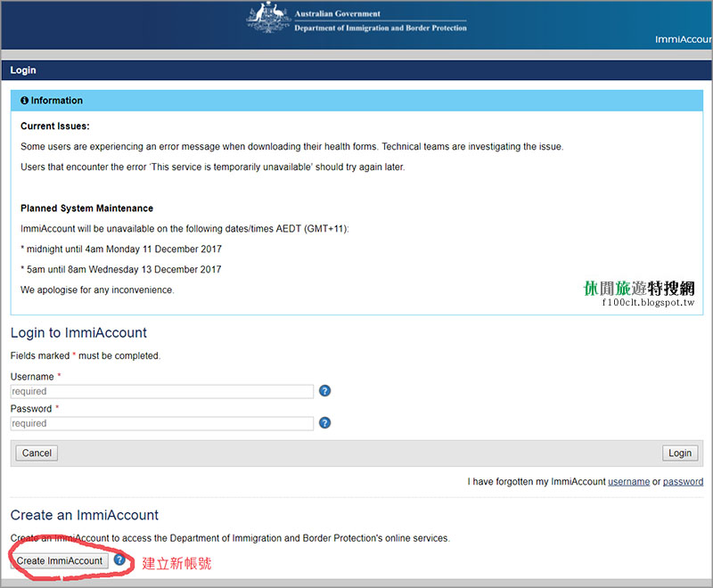This screenshot has height=588, width=713.
Task: Select 'ImmiAccount will be unavailable on the following dates' line
Action: 184,229
